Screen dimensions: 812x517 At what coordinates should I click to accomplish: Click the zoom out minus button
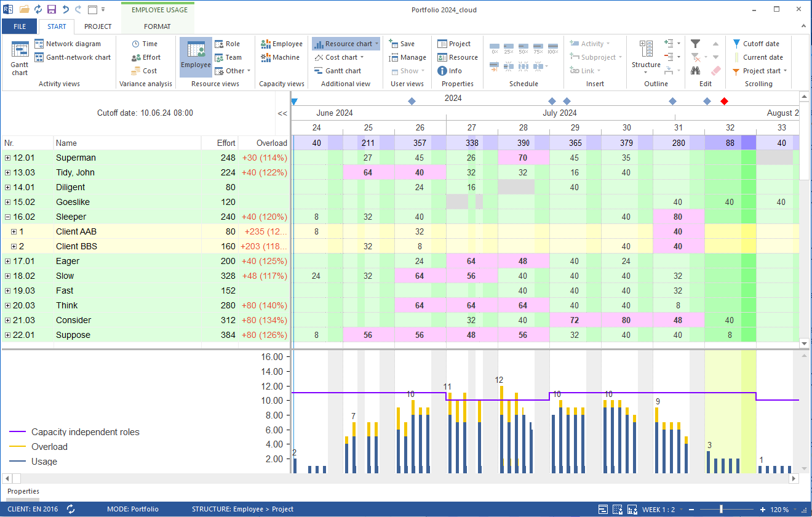point(691,510)
